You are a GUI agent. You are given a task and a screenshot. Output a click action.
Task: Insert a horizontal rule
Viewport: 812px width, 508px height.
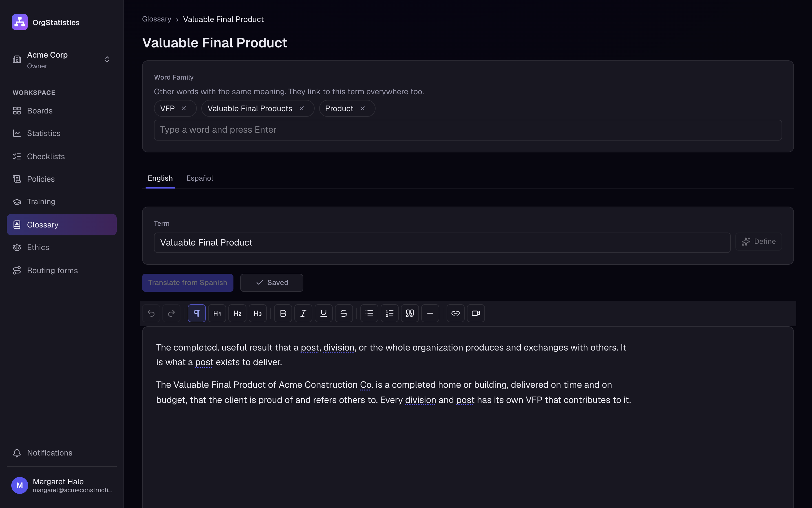pos(430,313)
